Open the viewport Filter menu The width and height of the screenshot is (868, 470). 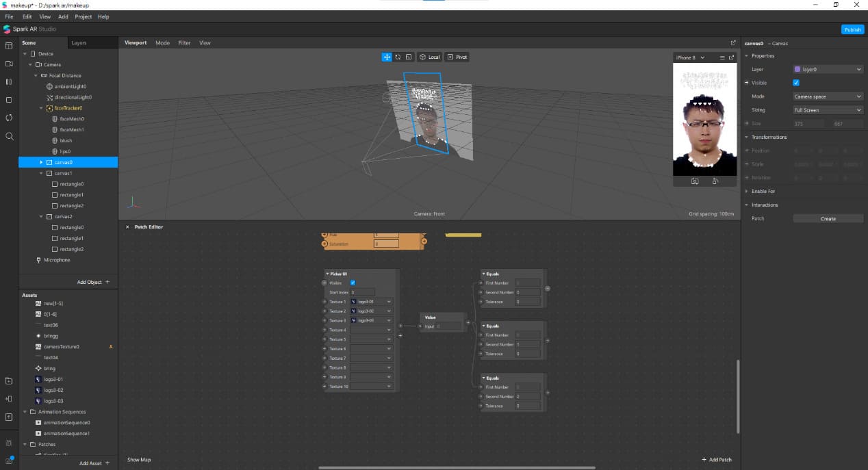[184, 42]
